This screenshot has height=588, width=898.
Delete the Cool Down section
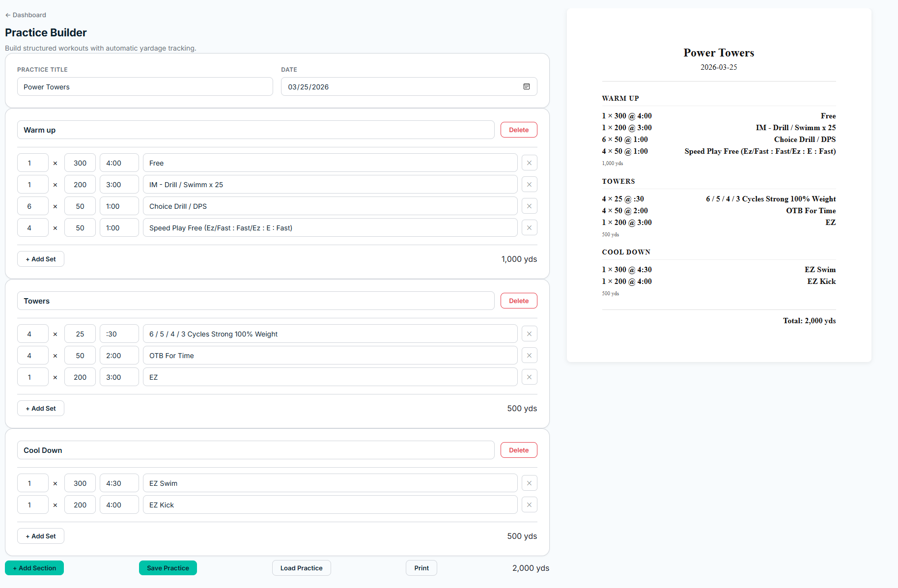tap(518, 449)
